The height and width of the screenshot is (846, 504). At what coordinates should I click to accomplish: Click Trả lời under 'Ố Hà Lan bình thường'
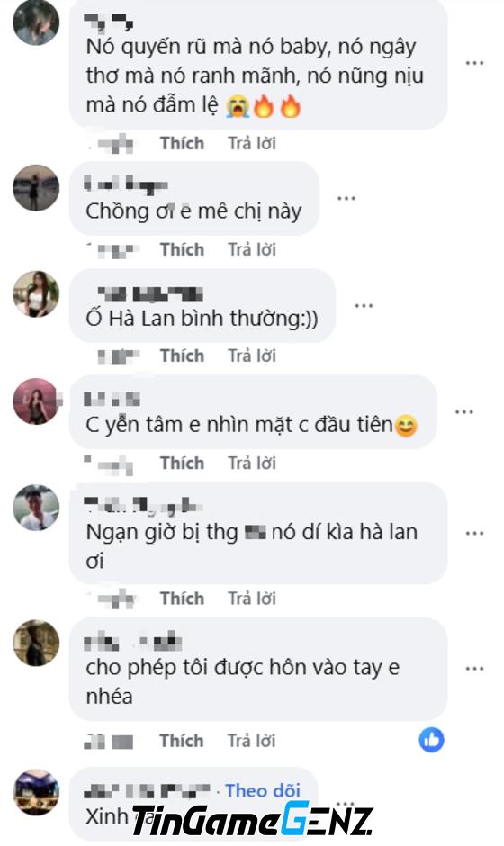251,356
